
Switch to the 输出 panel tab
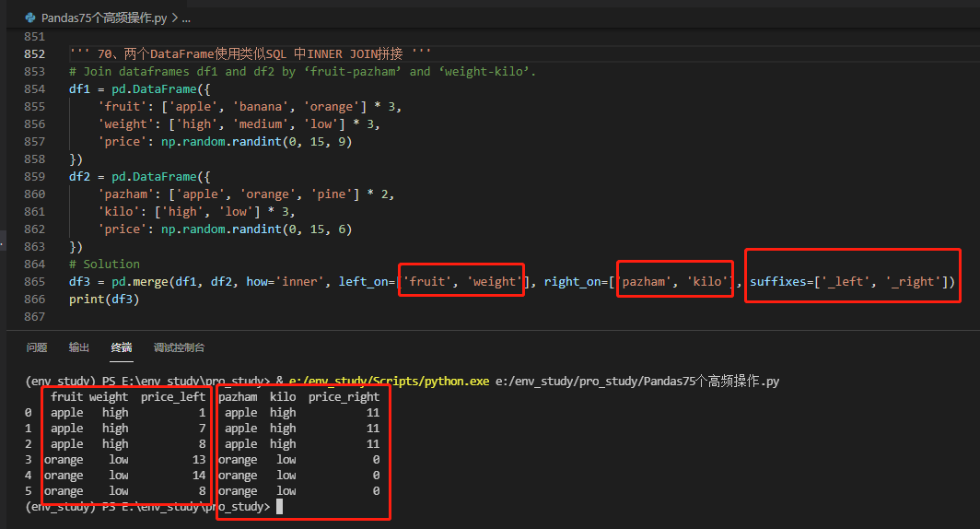point(79,347)
